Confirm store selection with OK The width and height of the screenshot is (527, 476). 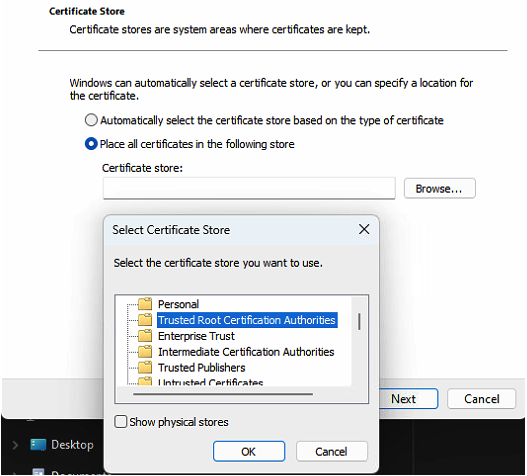click(x=249, y=451)
